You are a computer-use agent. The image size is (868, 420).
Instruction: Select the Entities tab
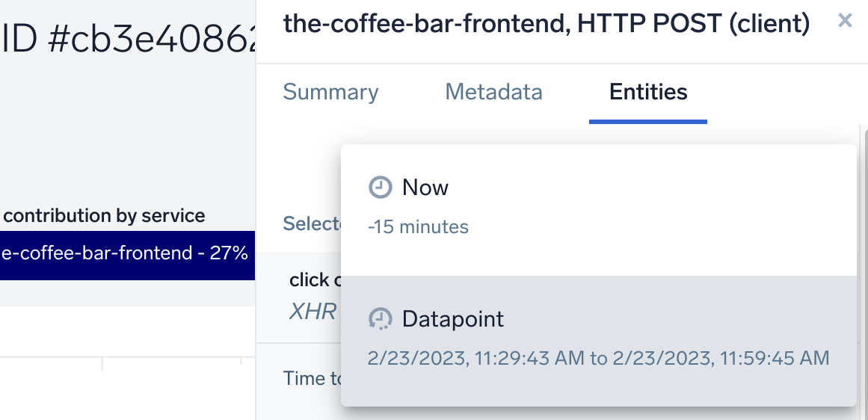648,92
